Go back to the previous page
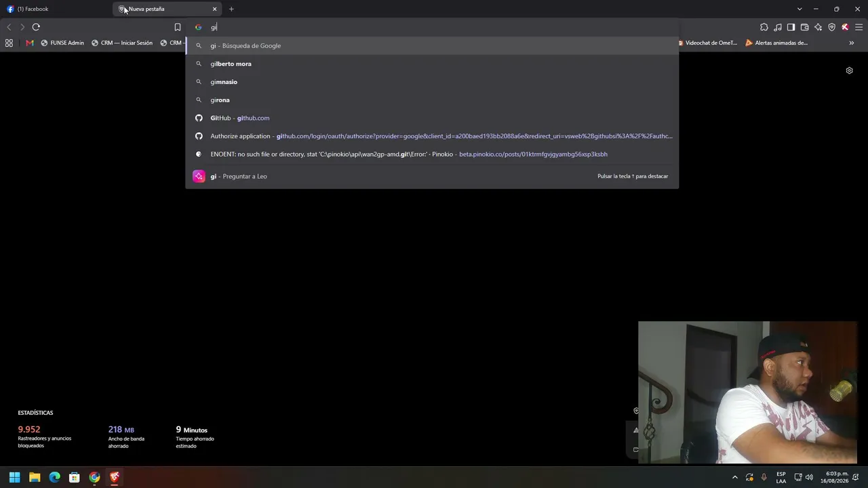This screenshot has height=488, width=868. point(9,27)
